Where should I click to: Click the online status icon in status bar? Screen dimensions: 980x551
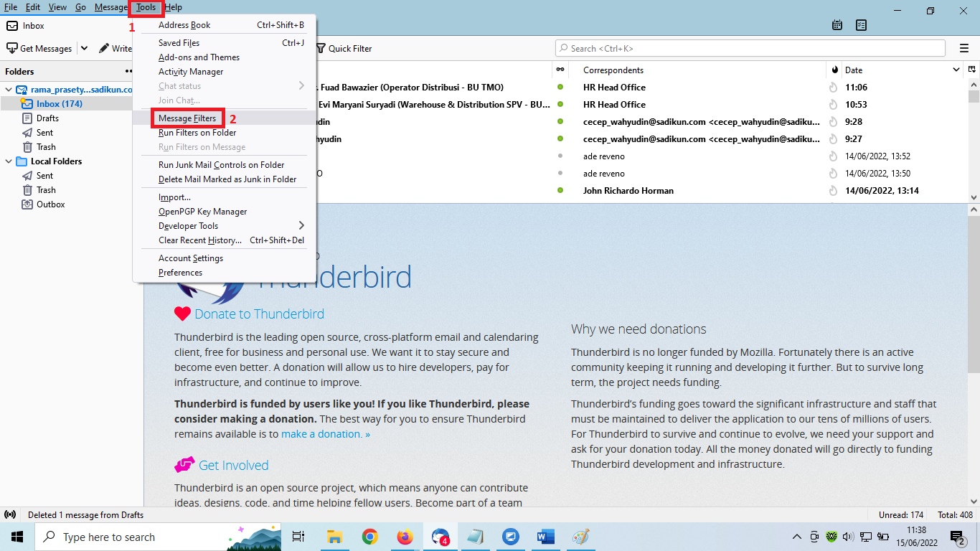coord(10,515)
